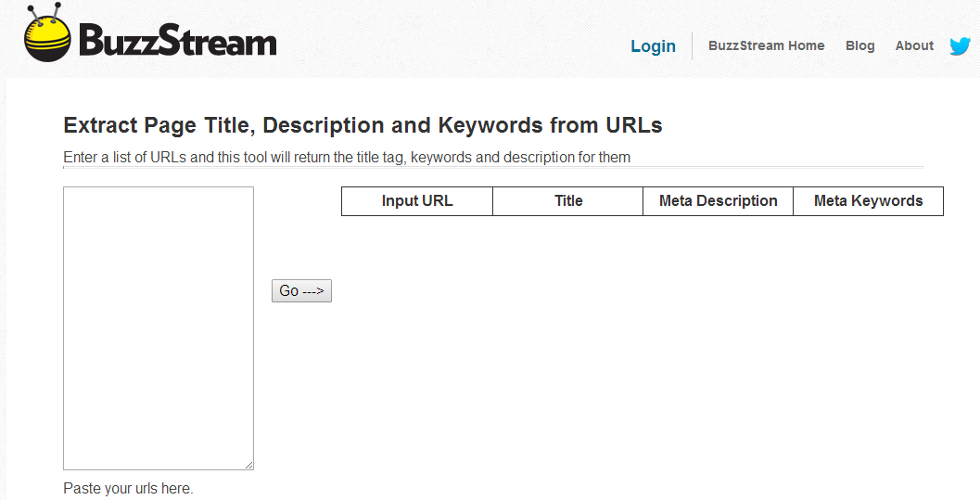This screenshot has width=980, height=500.
Task: Open the Blog page
Action: click(x=859, y=45)
